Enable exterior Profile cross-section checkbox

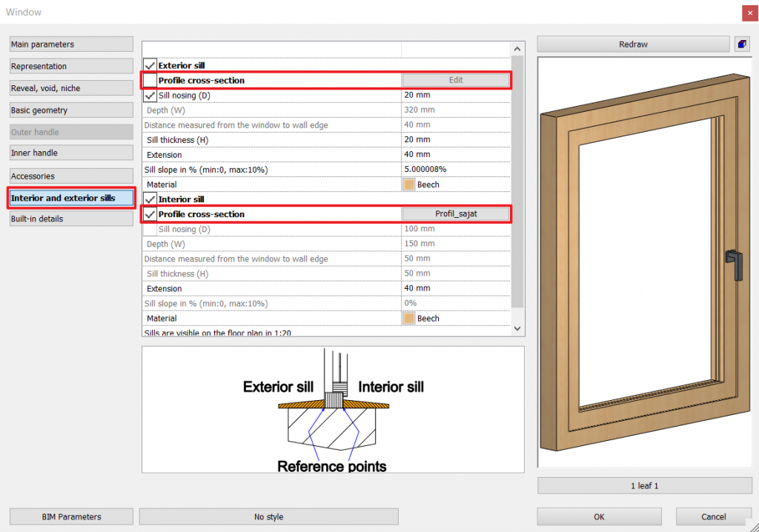click(150, 80)
